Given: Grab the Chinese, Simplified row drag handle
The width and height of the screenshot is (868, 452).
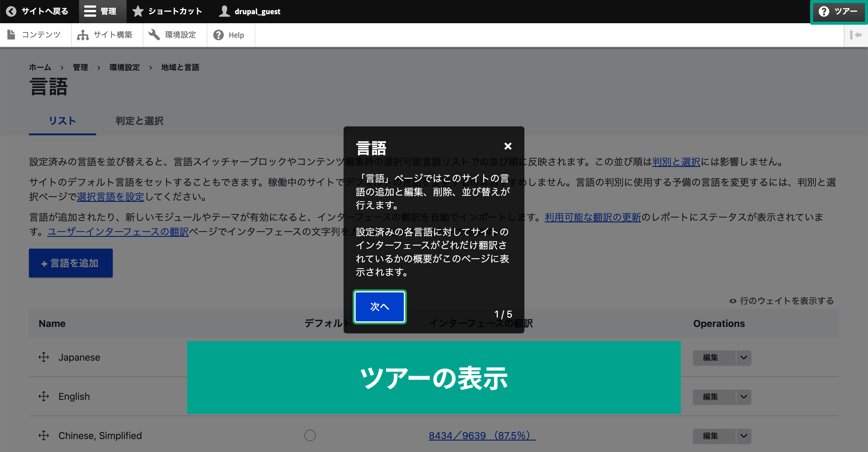Looking at the screenshot, I should (x=44, y=435).
